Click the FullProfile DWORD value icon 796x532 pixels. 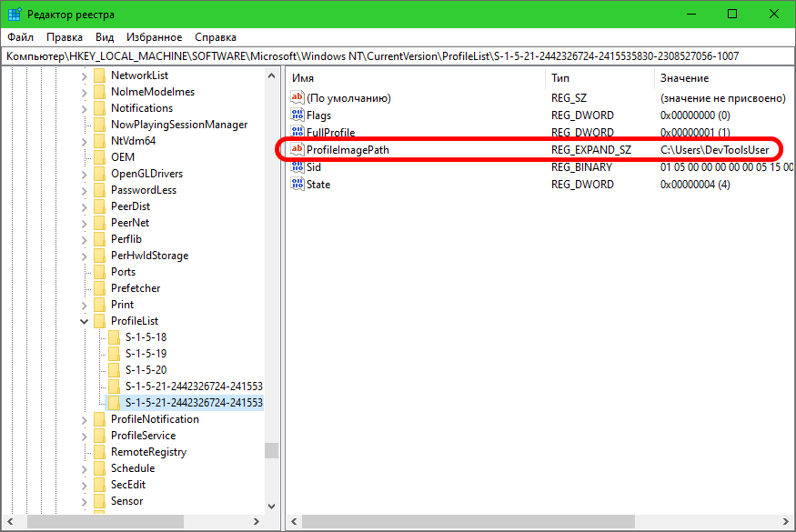297,132
